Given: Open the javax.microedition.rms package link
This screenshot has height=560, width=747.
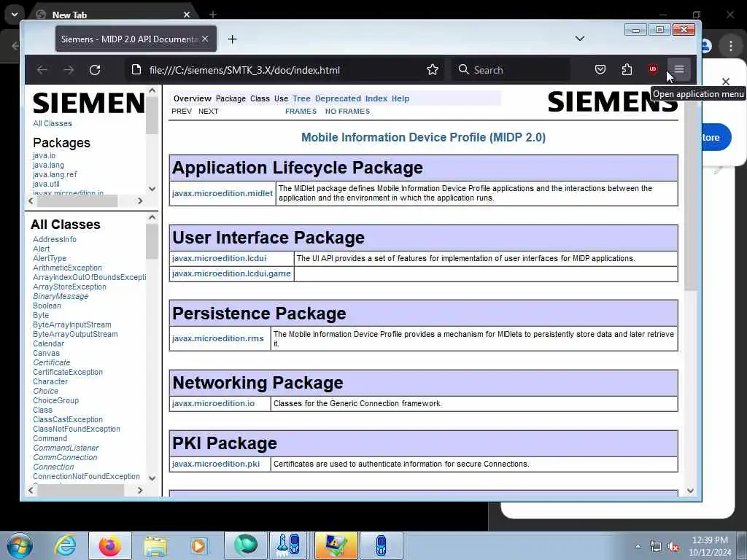Looking at the screenshot, I should click(217, 338).
